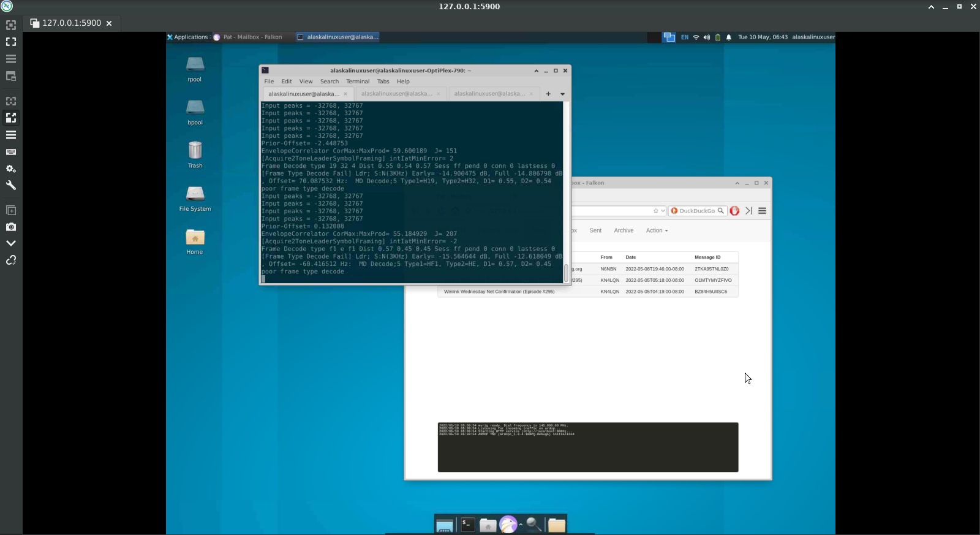This screenshot has height=535, width=980.
Task: Open the Archive mailbox link
Action: (x=624, y=230)
